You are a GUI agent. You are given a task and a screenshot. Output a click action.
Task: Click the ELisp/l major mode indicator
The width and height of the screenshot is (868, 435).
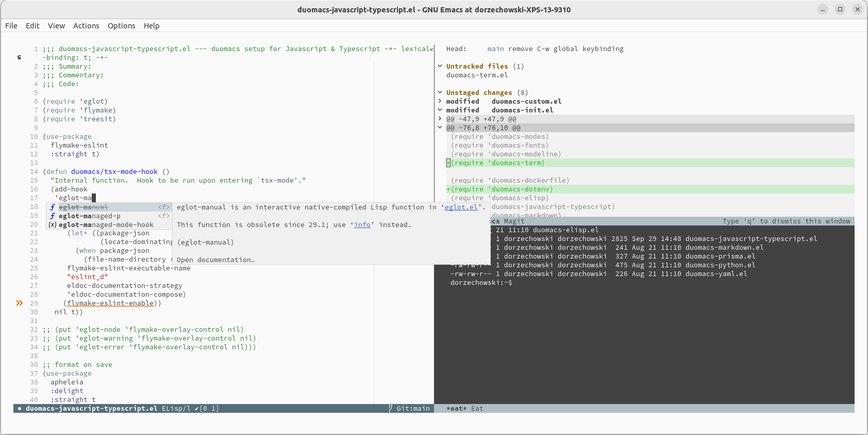(x=176, y=409)
